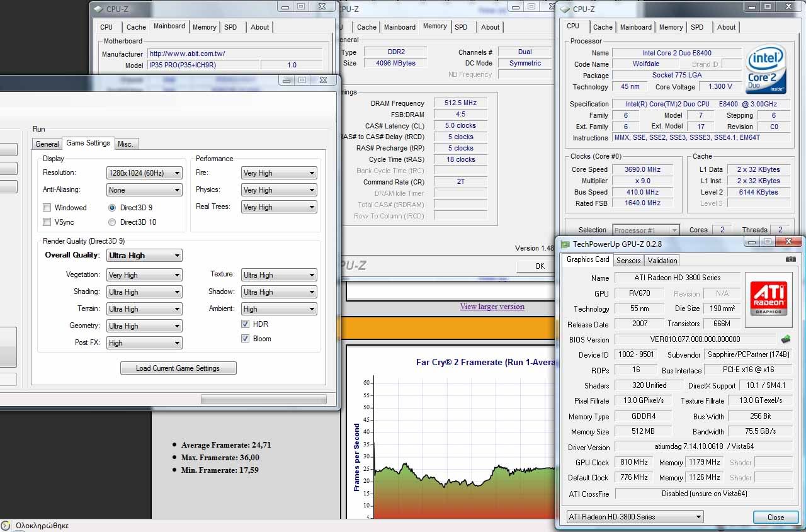Enable the Windowed checkbox
Image resolution: width=806 pixels, height=532 pixels.
[x=47, y=208]
